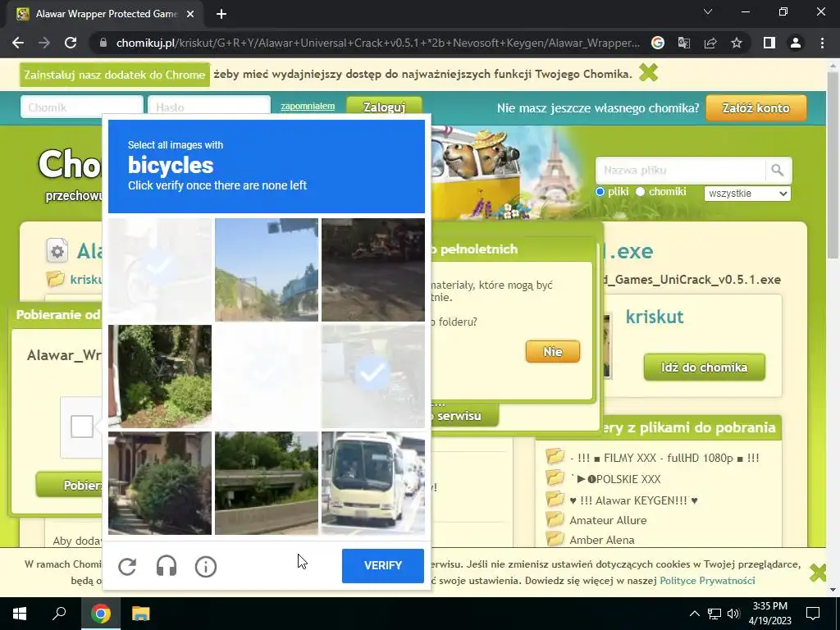Open the Windows Start menu

[x=20, y=614]
